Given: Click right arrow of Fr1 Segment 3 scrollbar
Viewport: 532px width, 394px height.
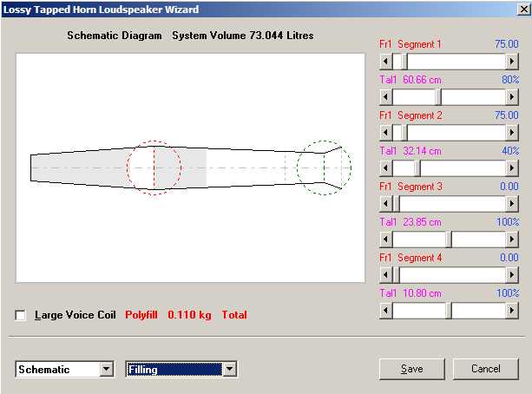Looking at the screenshot, I should [512, 204].
